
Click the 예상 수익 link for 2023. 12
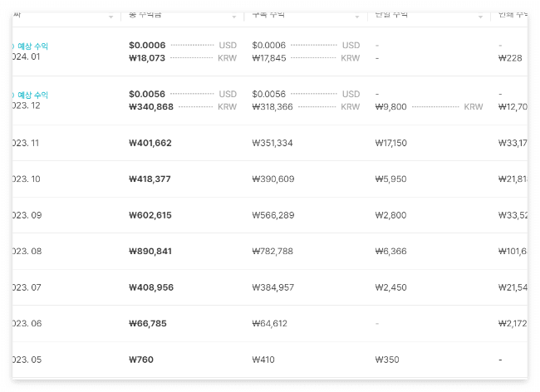click(x=32, y=95)
